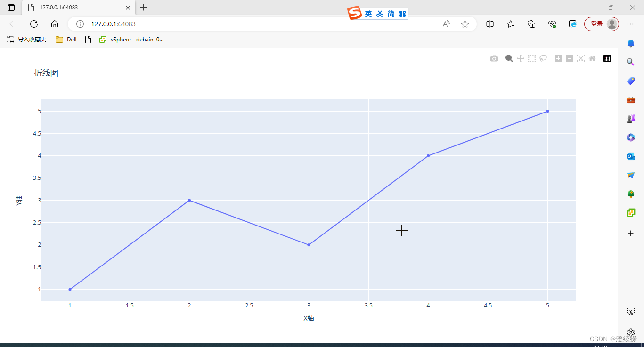Open the browser More options menu

click(x=630, y=24)
